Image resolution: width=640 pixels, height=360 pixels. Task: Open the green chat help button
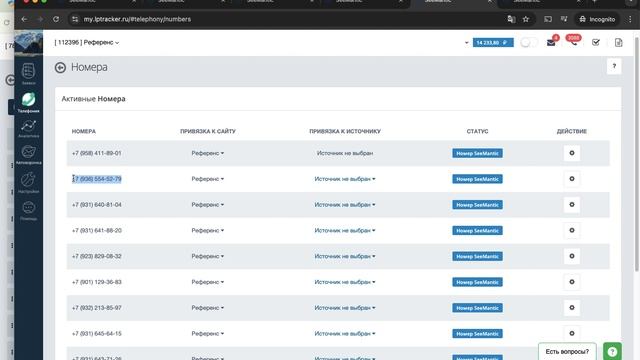coord(612,351)
